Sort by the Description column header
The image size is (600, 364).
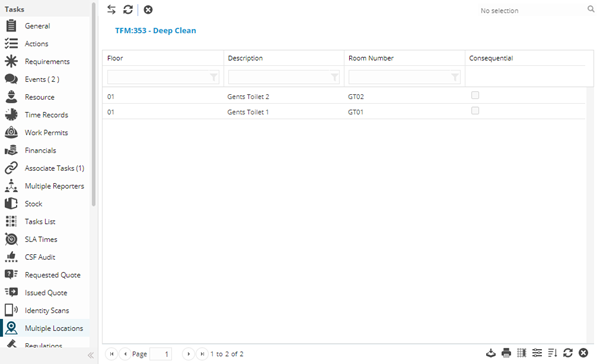point(245,58)
